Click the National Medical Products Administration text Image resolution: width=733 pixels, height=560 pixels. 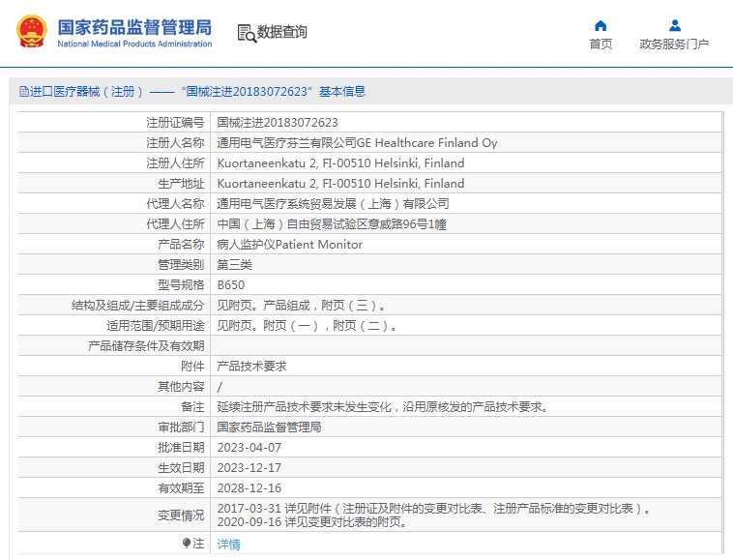[134, 44]
